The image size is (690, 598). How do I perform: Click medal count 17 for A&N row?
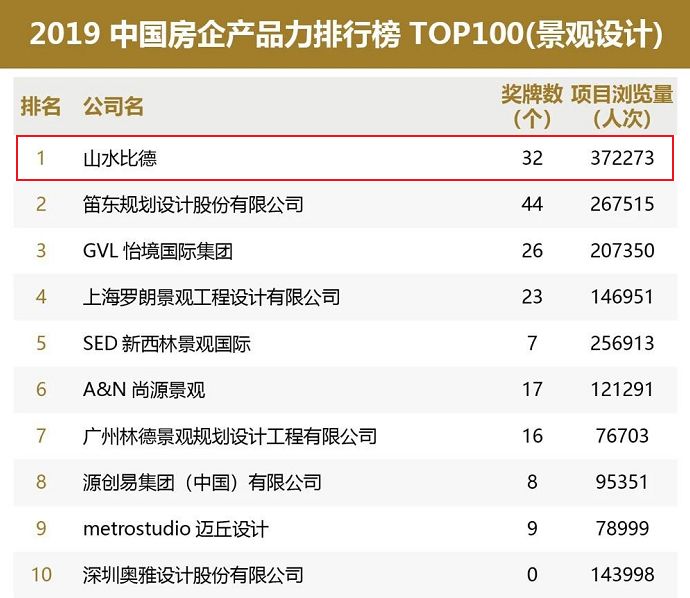tap(532, 390)
